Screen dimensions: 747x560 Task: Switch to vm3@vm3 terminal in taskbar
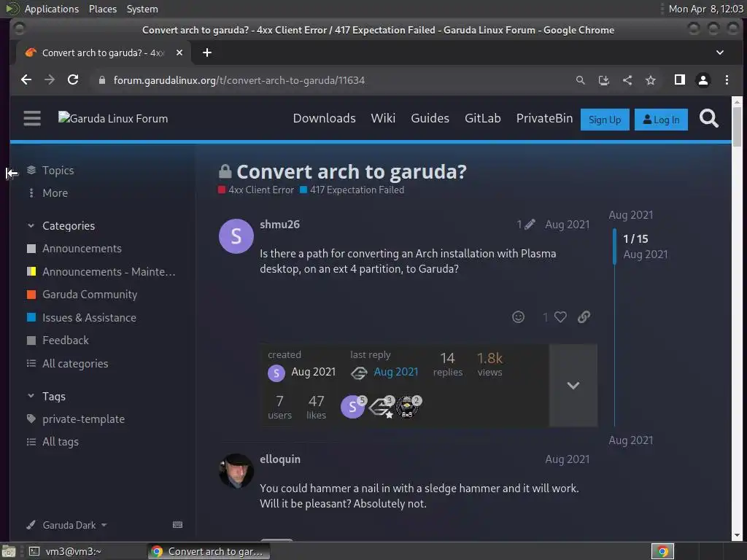click(x=66, y=551)
